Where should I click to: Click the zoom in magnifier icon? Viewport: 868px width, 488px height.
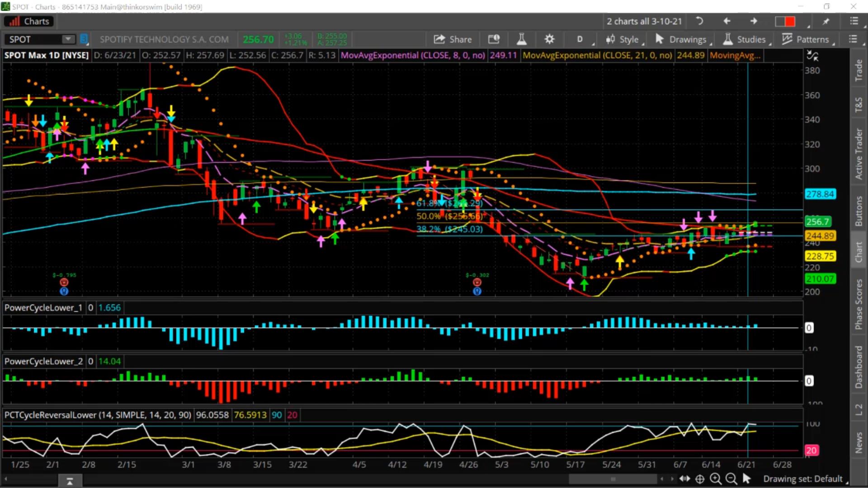(715, 479)
